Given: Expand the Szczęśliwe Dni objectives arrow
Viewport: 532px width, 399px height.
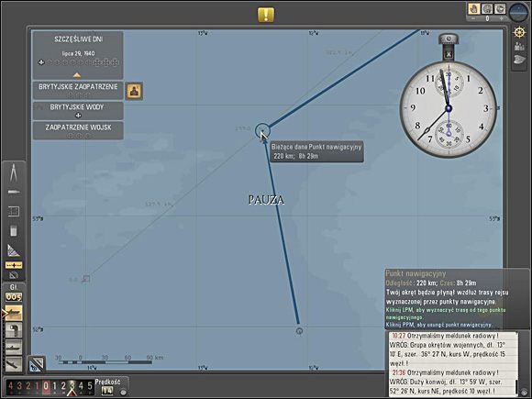Looking at the screenshot, I should 77,75.
